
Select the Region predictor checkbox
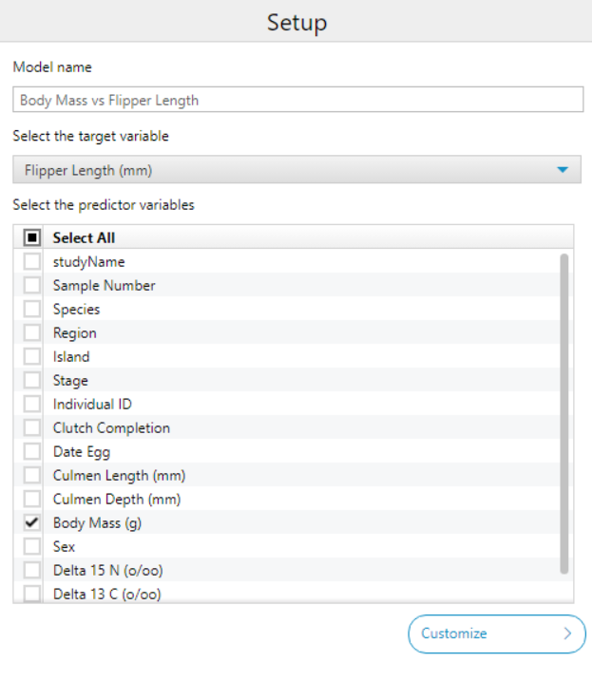pos(32,333)
